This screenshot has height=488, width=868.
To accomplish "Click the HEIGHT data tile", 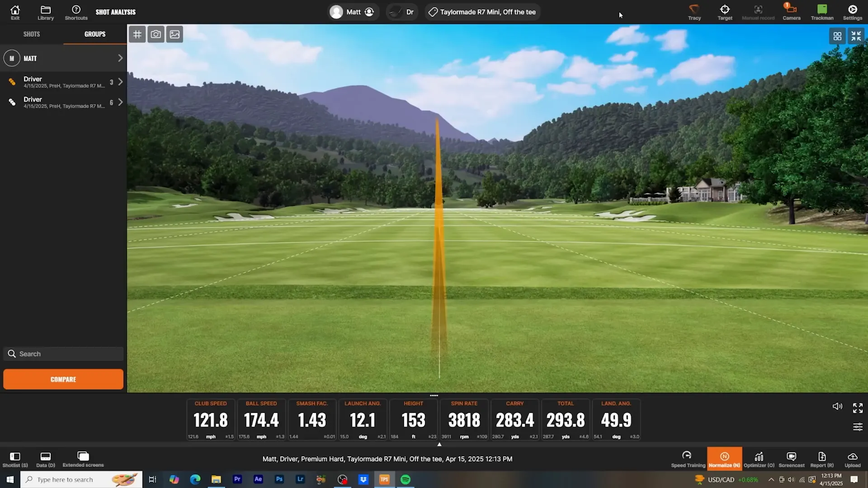I will coord(413,420).
